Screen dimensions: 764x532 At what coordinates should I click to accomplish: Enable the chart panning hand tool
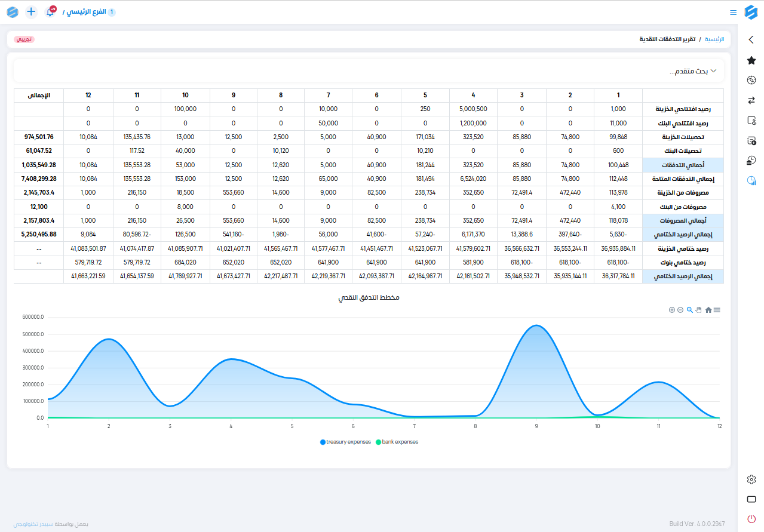(x=698, y=310)
